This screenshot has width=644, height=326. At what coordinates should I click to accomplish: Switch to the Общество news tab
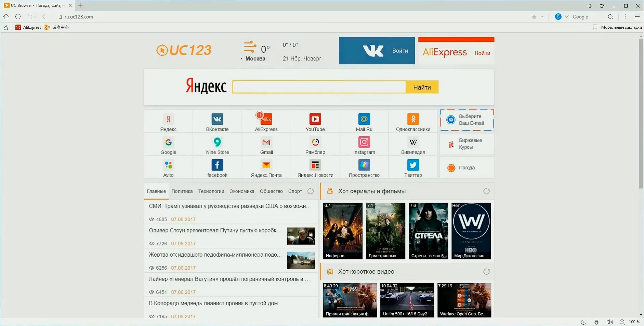[271, 191]
